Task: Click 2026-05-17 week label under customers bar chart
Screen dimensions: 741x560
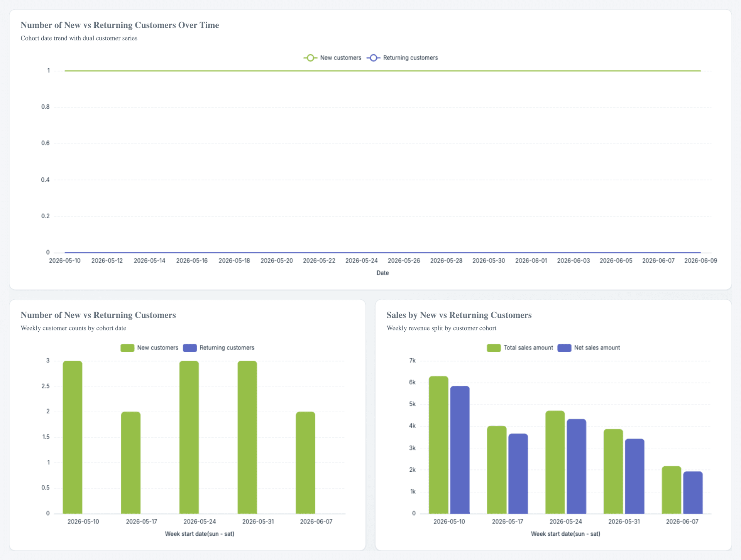Action: [142, 522]
